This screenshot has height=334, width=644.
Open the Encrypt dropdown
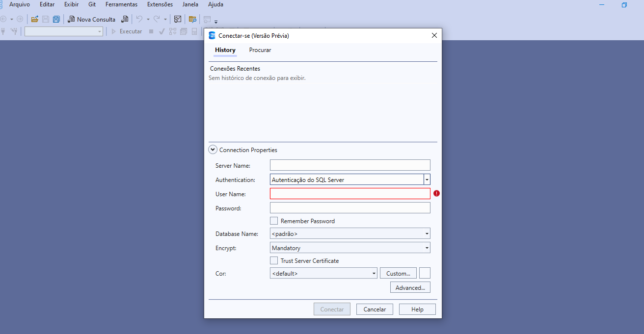[x=427, y=248]
